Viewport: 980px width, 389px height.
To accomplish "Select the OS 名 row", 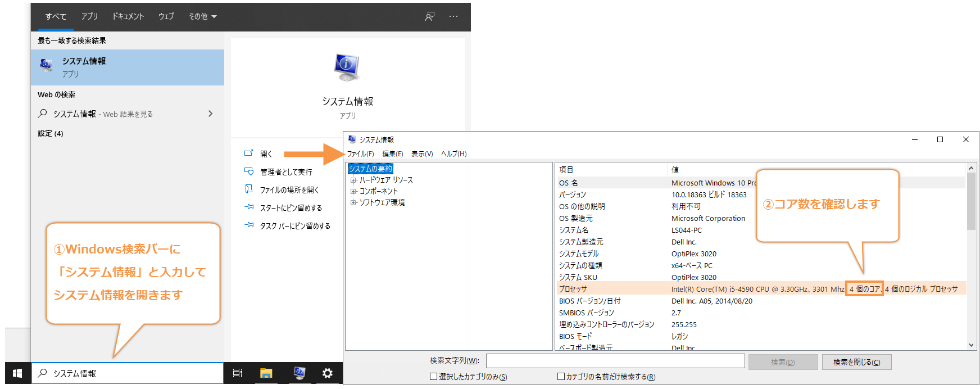I will tap(761, 183).
